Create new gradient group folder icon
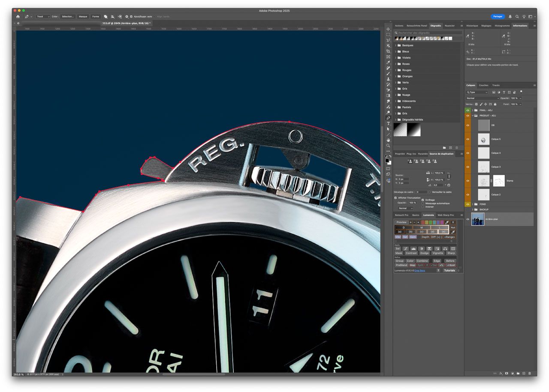 tap(444, 148)
